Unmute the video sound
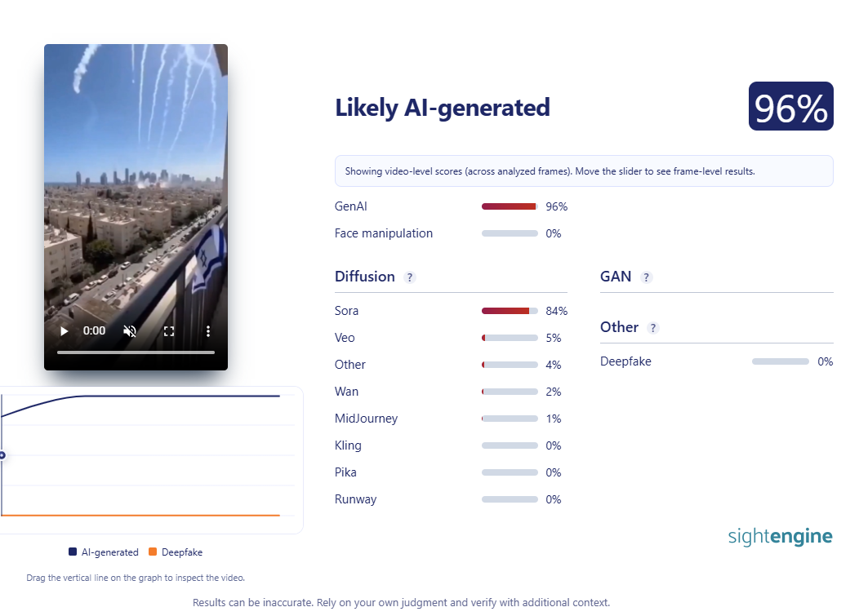The width and height of the screenshot is (859, 616). [130, 331]
